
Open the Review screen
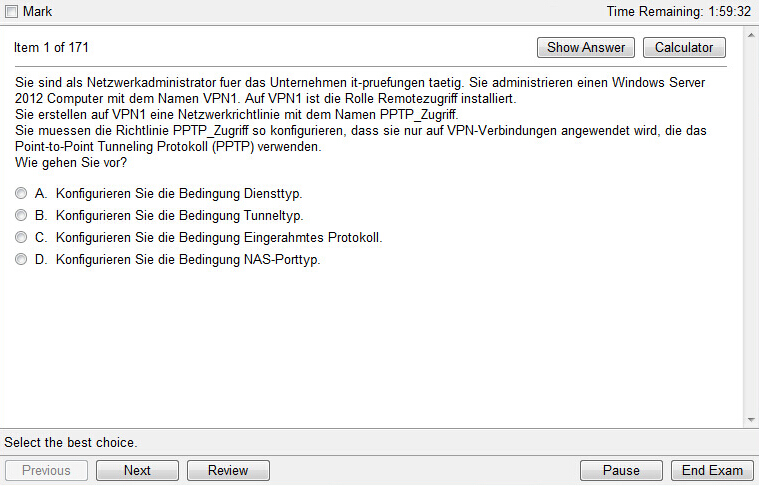pos(228,470)
